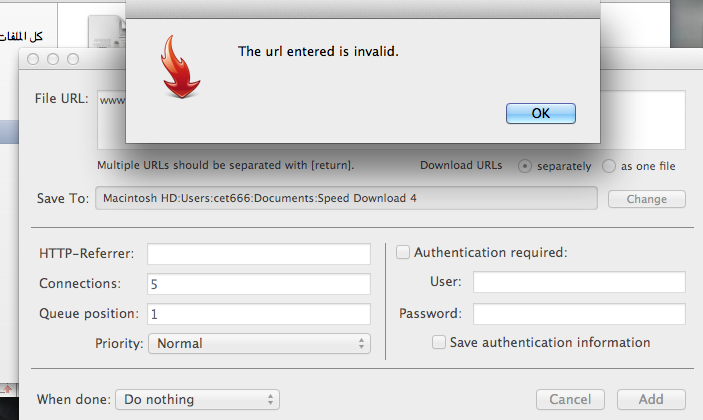The width and height of the screenshot is (703, 420).
Task: Click the Password text field
Action: pos(579,314)
